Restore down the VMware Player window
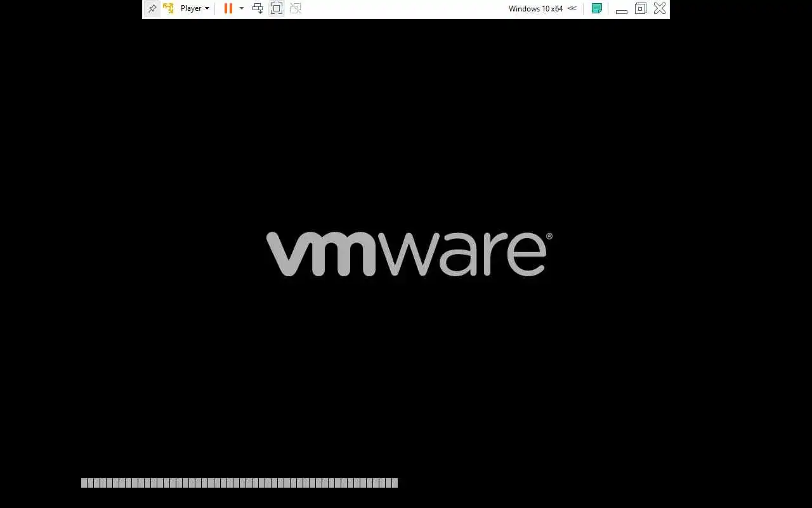 pos(641,8)
